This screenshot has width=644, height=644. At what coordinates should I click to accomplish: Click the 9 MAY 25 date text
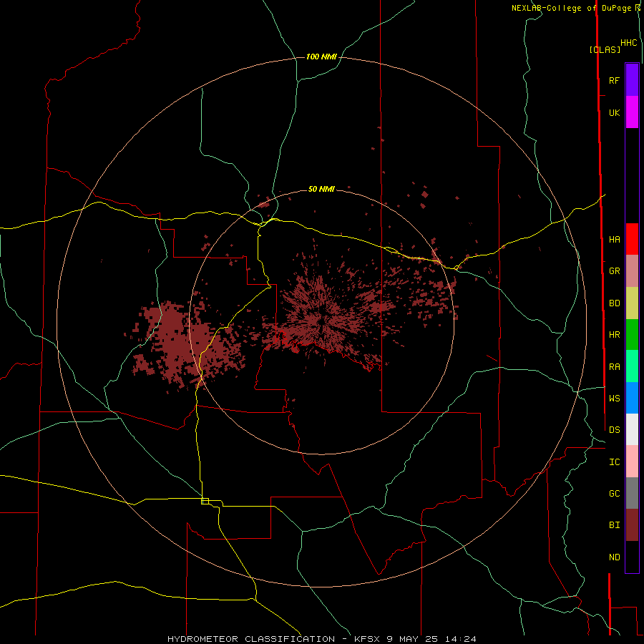pyautogui.click(x=413, y=639)
